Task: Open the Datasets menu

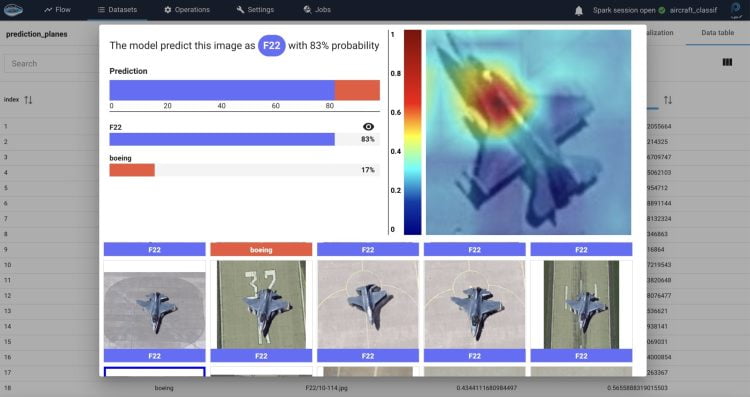Action: coord(117,10)
